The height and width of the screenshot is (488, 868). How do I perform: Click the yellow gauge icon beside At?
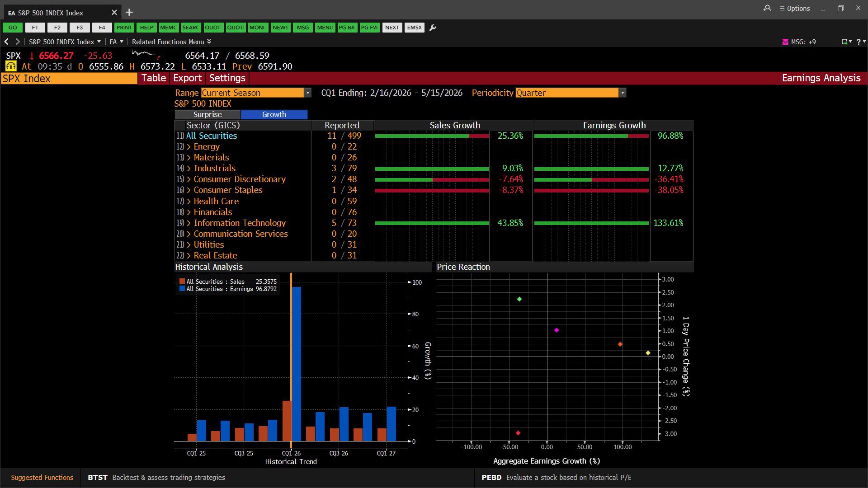click(x=11, y=66)
